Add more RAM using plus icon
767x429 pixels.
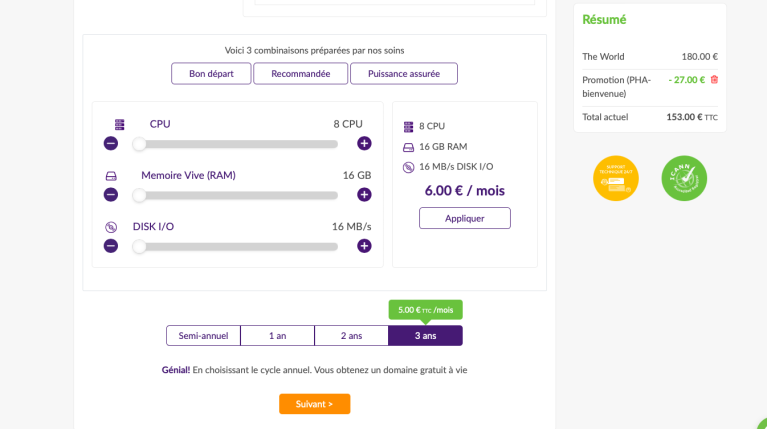pyautogui.click(x=364, y=195)
